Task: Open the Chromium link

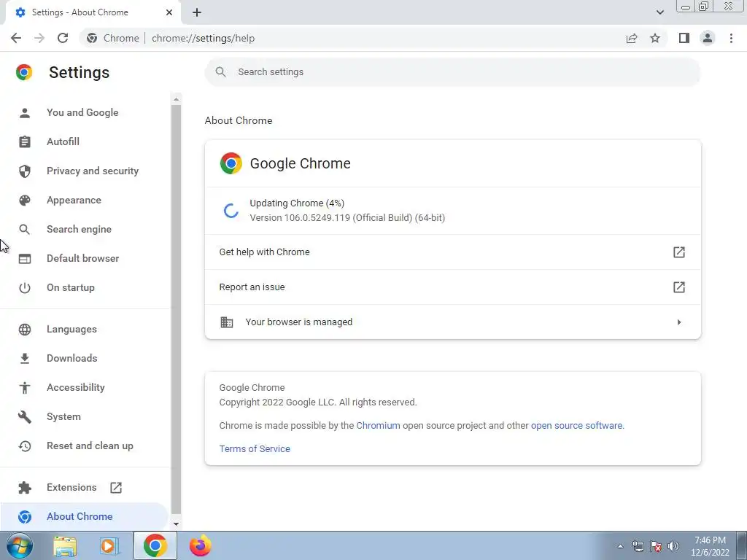Action: coord(379,425)
